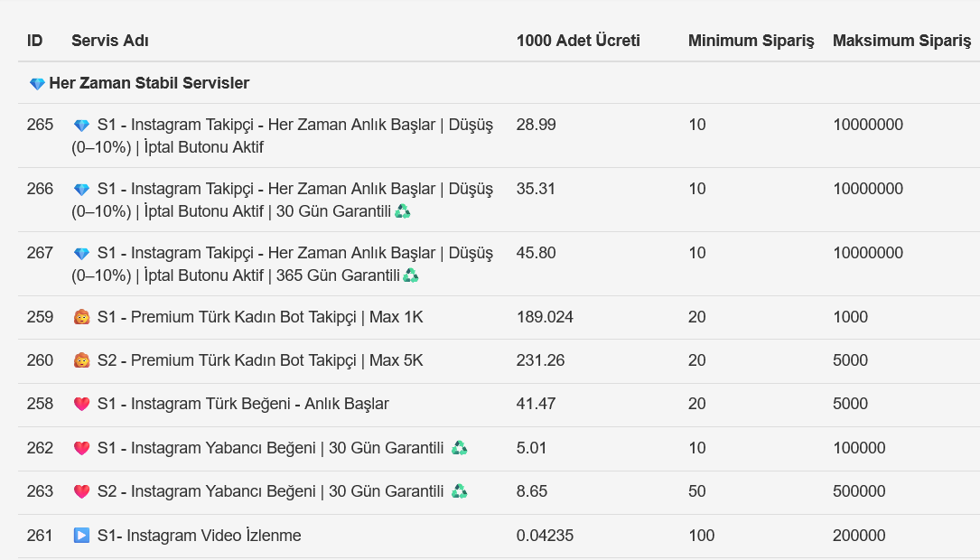Click the recycle icon in service 266 row
Image resolution: width=980 pixels, height=560 pixels.
402,211
